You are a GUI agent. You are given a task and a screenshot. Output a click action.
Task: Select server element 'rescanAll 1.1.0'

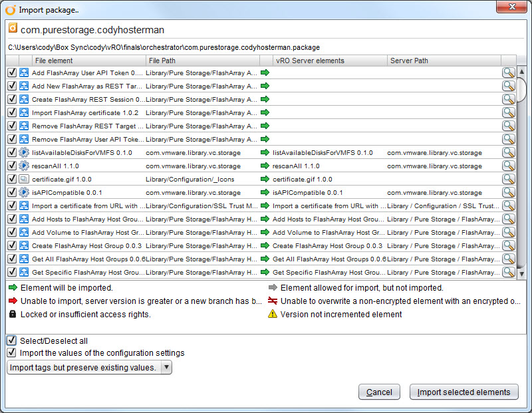point(296,166)
